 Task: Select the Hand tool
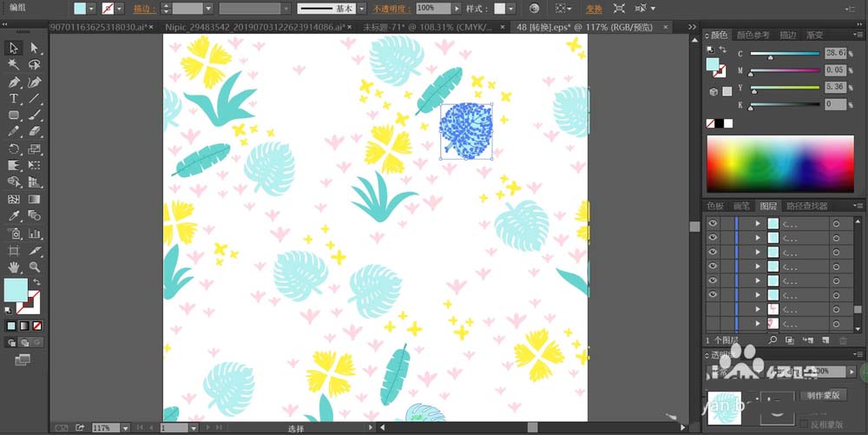pyautogui.click(x=13, y=267)
